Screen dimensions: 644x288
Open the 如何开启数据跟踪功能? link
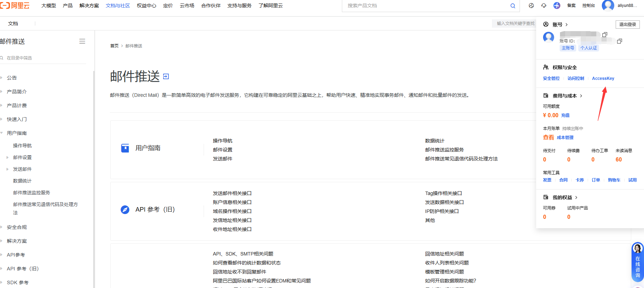(x=451, y=281)
